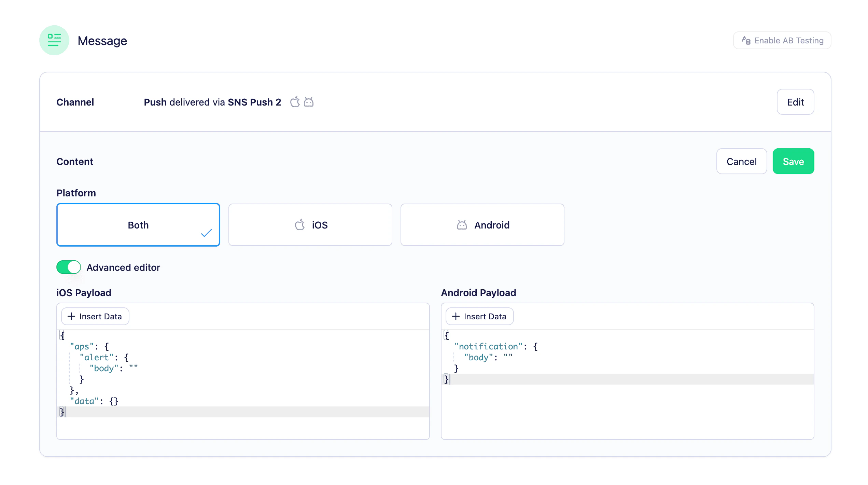Click the Android Payload label
This screenshot has height=485, width=868.
tap(478, 293)
